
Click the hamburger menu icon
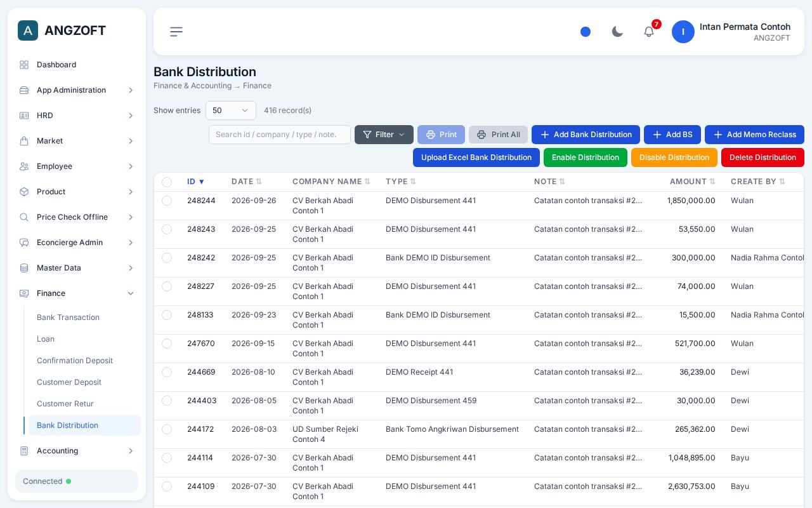[176, 32]
